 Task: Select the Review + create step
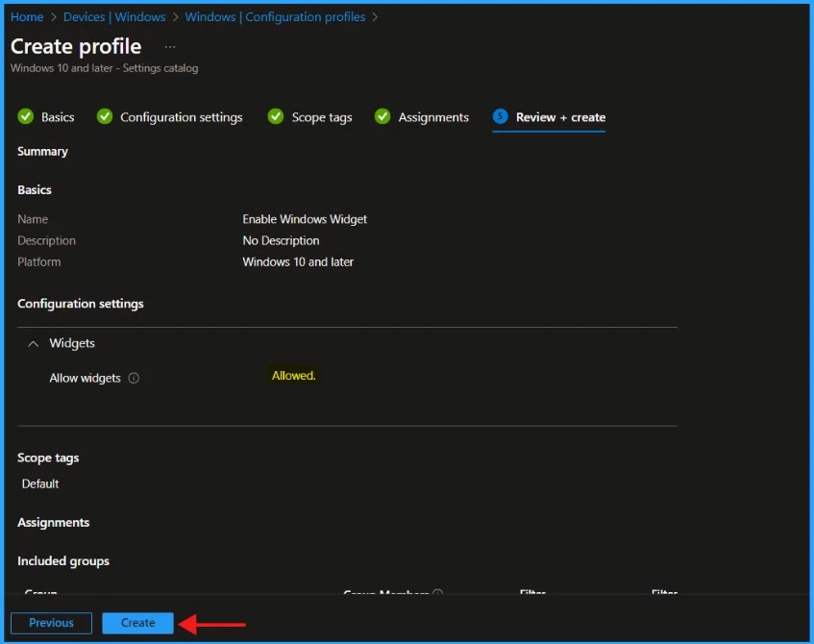[560, 117]
